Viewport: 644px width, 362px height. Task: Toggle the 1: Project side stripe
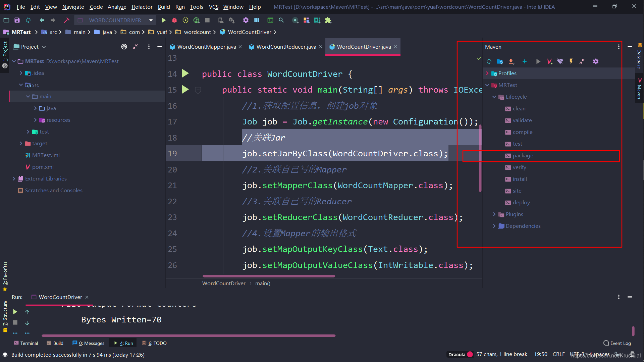(5, 54)
